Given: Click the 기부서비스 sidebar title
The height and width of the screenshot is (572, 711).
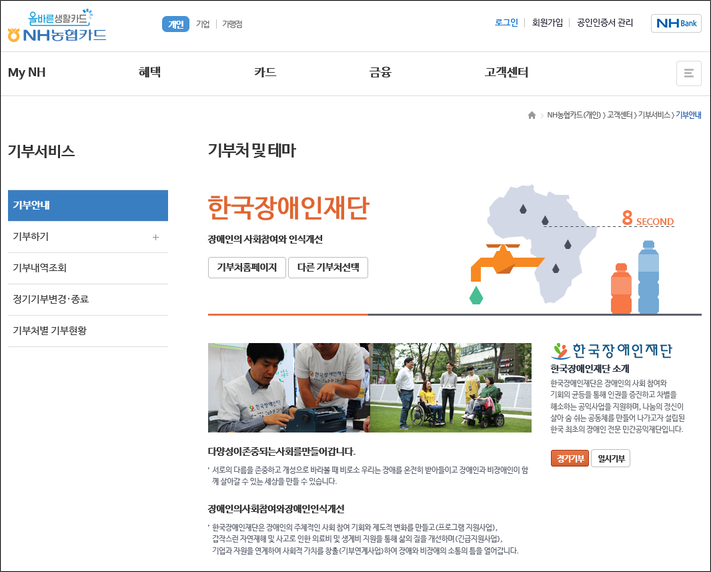Looking at the screenshot, I should coord(41,151).
